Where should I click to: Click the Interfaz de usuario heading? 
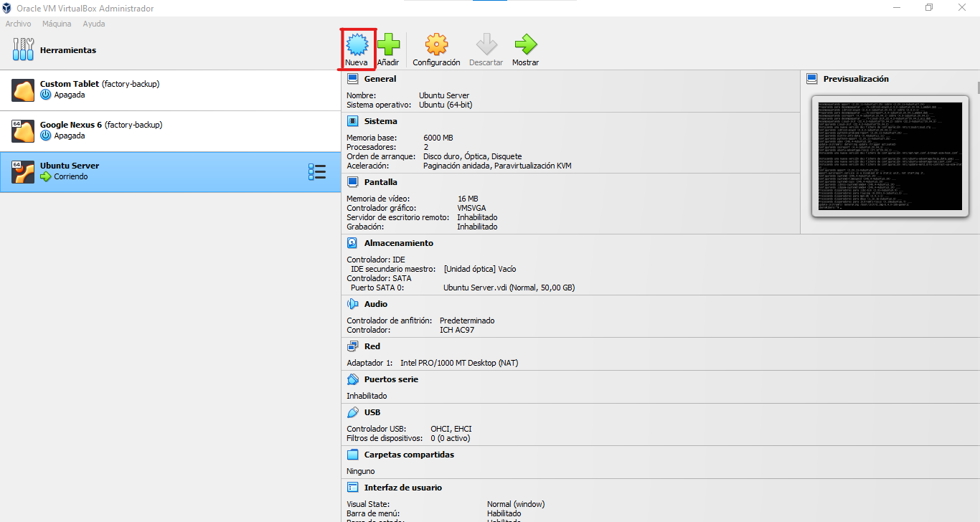[x=403, y=488]
